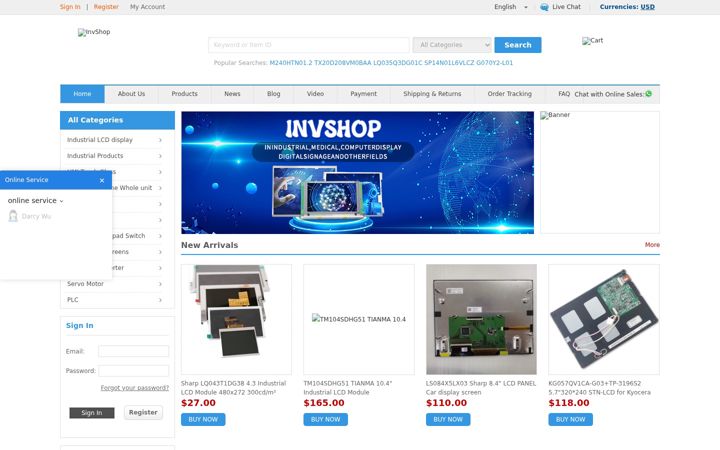Open the Cart icon
720x450 pixels.
point(592,40)
